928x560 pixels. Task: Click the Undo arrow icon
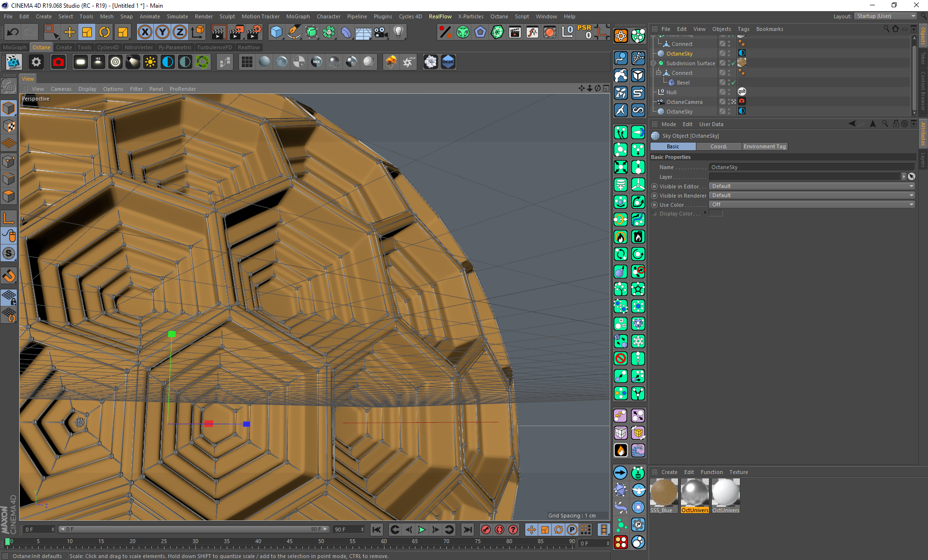click(13, 32)
